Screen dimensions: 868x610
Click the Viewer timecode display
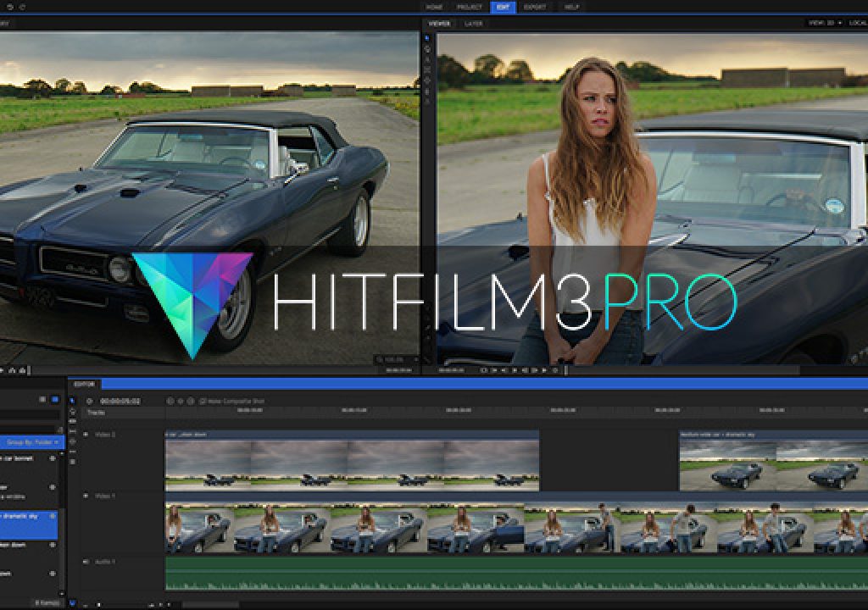tap(451, 370)
